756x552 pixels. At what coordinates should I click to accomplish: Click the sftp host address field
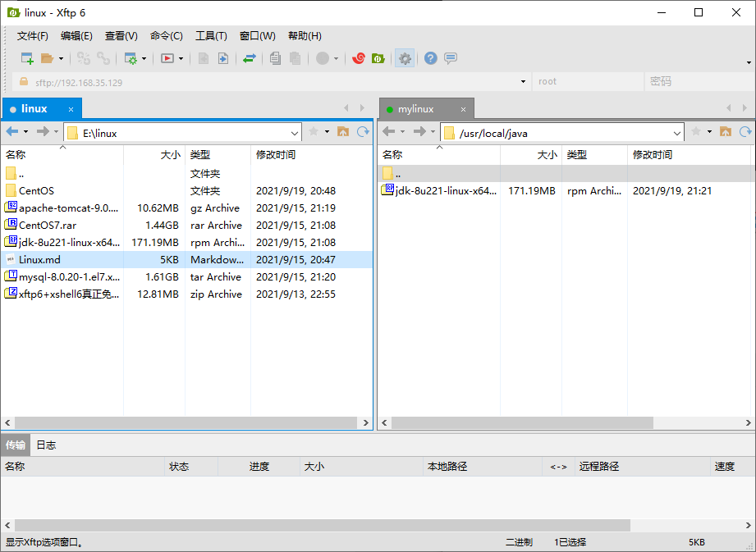[270, 82]
